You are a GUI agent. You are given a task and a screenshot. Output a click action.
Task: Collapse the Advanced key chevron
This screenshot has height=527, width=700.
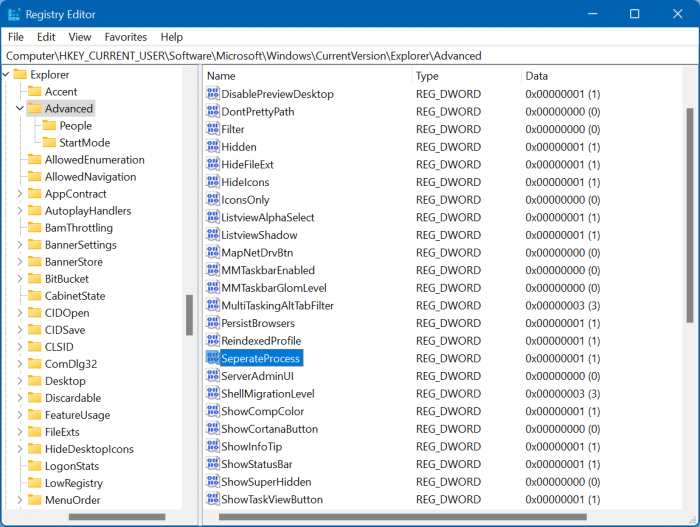pos(20,108)
